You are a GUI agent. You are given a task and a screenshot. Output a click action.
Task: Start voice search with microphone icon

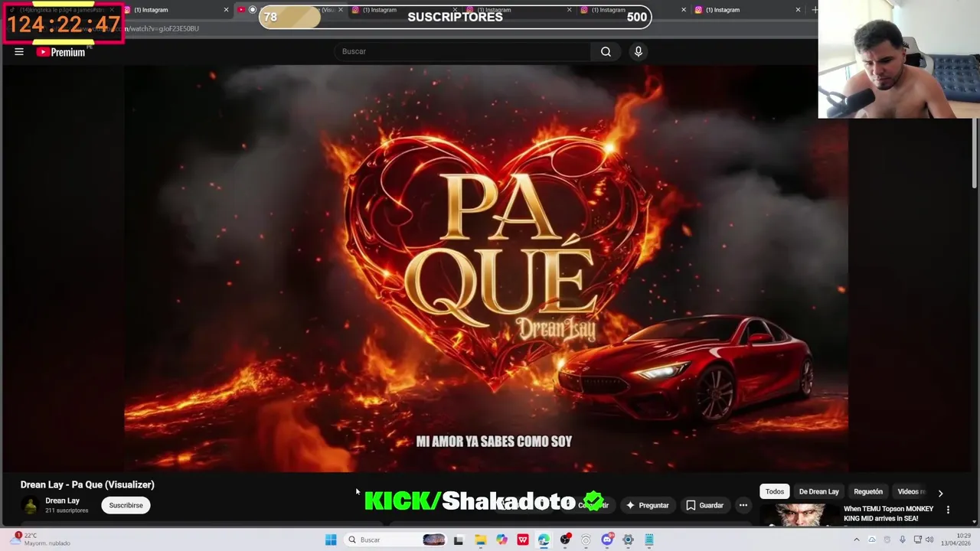639,51
